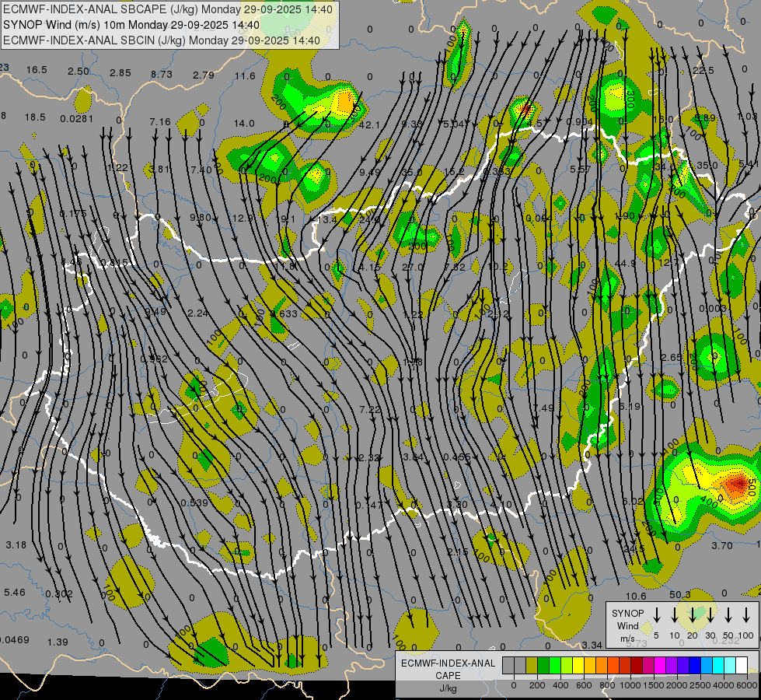The image size is (761, 700).
Task: Click the 2.65 value on the map
Action: click(671, 357)
